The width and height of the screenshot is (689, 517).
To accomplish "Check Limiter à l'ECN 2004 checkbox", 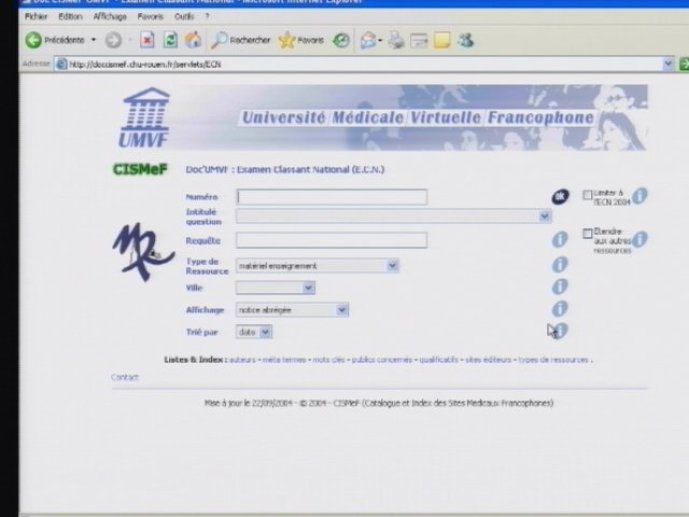I will [587, 195].
